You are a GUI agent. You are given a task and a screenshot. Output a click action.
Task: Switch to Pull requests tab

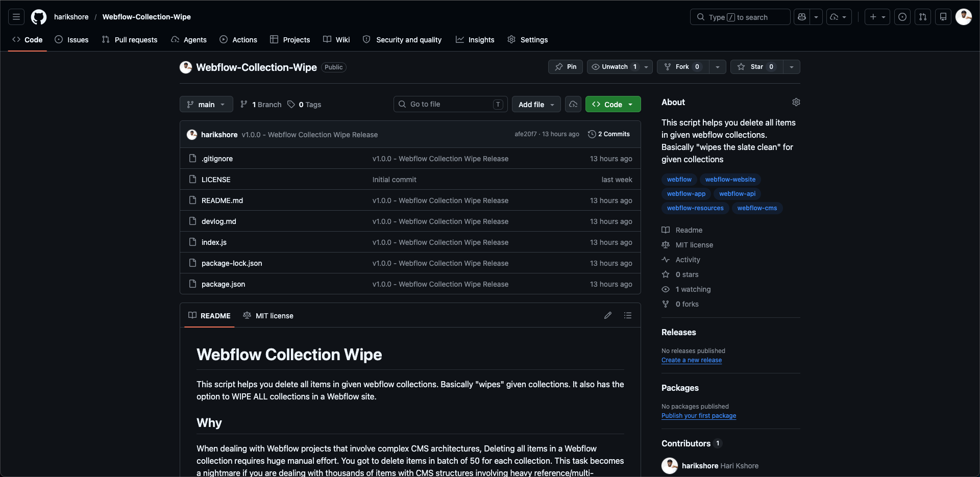(x=130, y=40)
